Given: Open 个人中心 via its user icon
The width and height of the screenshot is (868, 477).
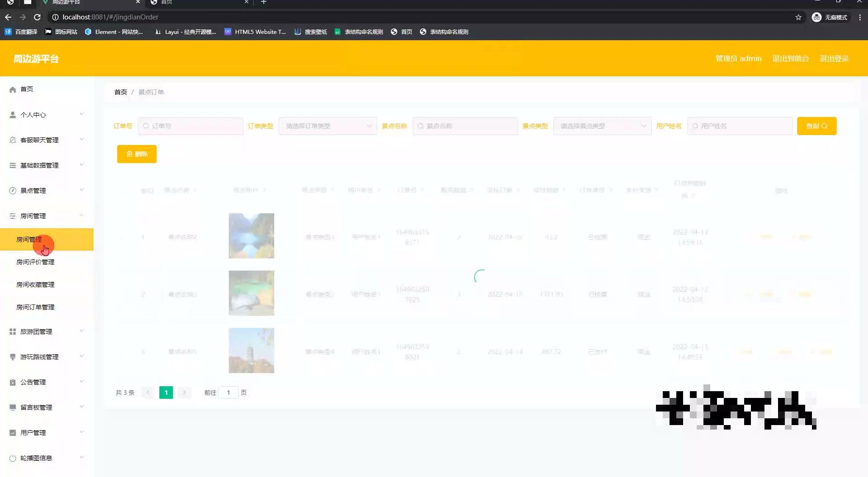Looking at the screenshot, I should 13,114.
